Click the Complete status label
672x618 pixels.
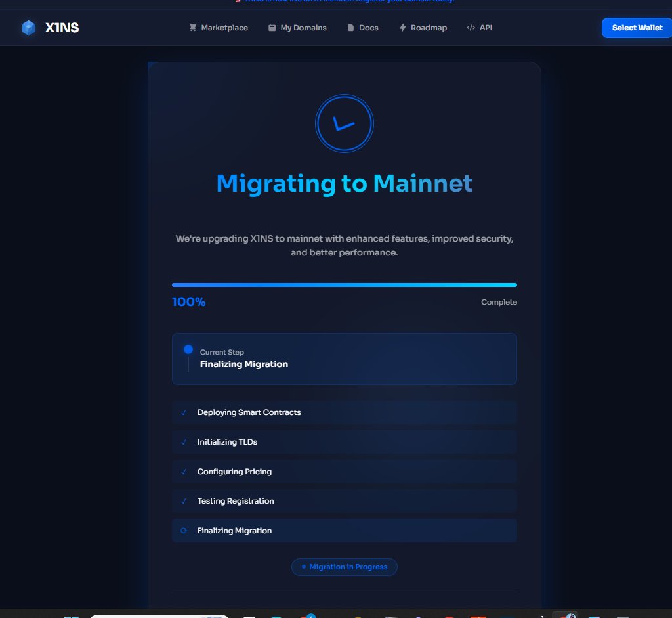(x=499, y=302)
